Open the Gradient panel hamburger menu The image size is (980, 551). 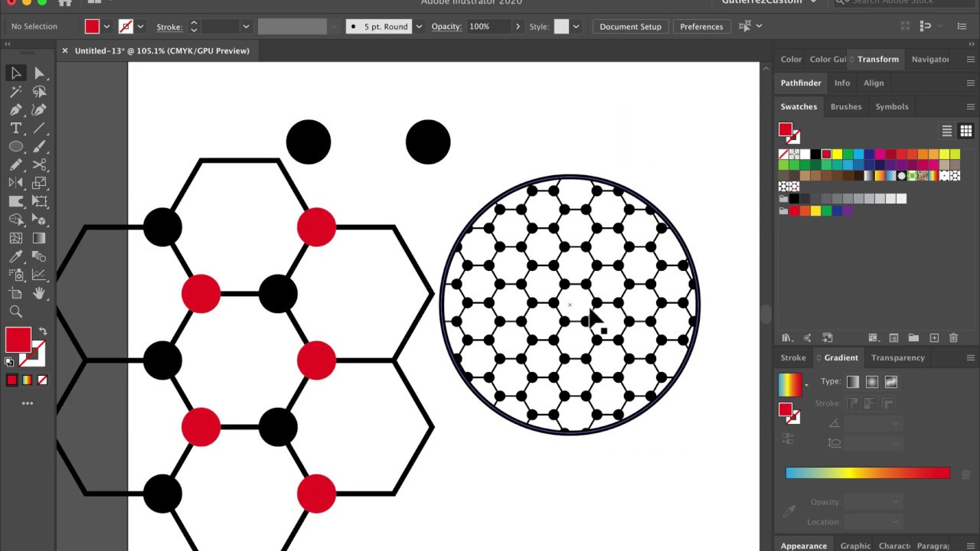click(971, 357)
